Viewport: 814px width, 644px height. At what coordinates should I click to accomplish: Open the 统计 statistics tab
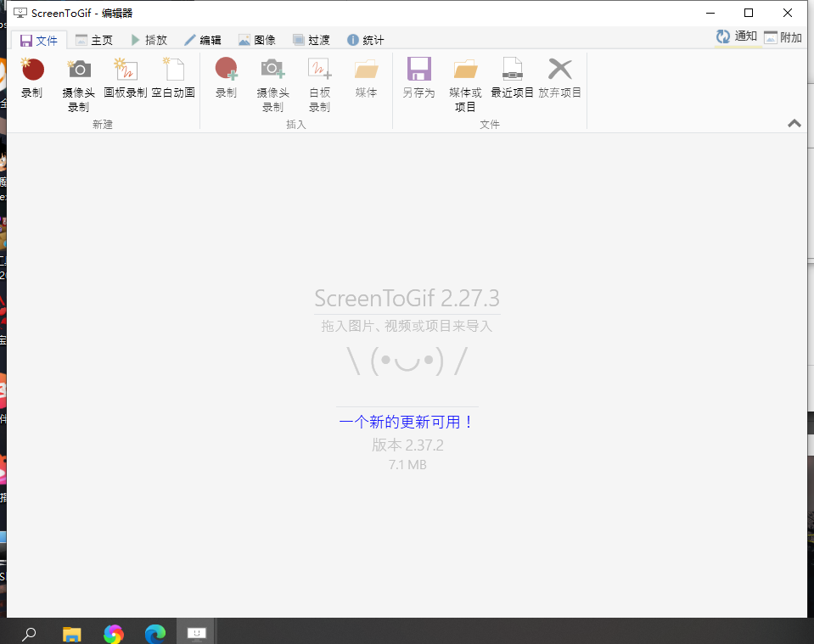click(x=366, y=40)
